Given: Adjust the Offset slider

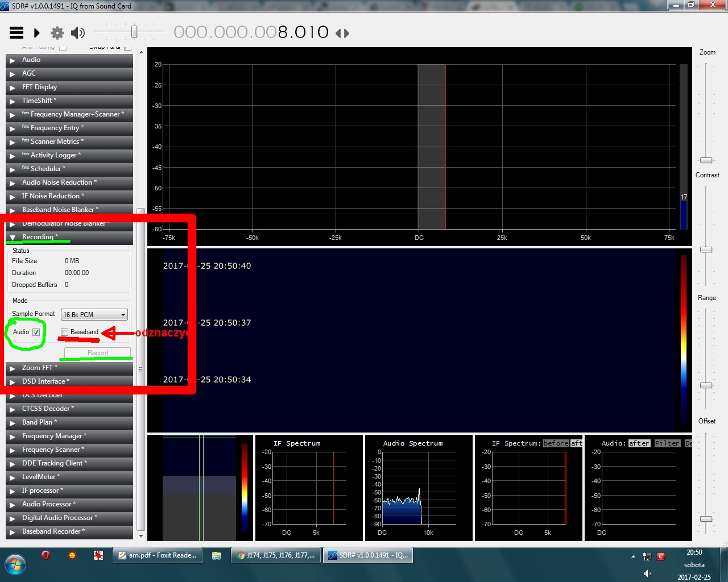Looking at the screenshot, I should pyautogui.click(x=706, y=519).
